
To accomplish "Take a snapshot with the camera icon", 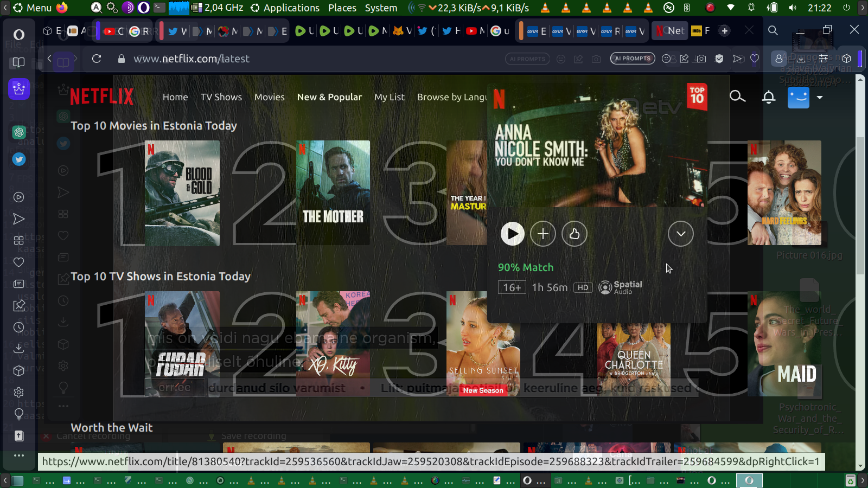I will click(x=701, y=59).
